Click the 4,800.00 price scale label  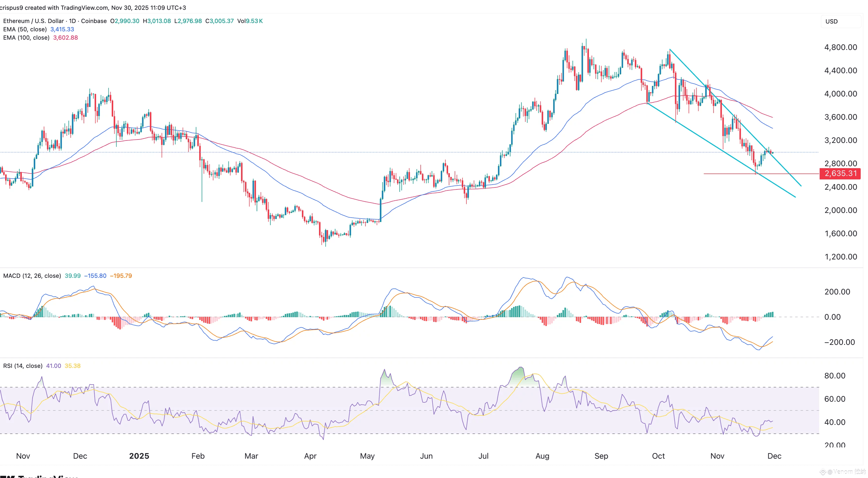click(x=840, y=47)
